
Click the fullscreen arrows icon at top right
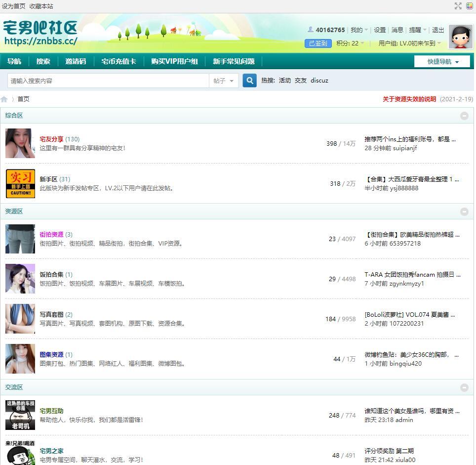point(458,6)
